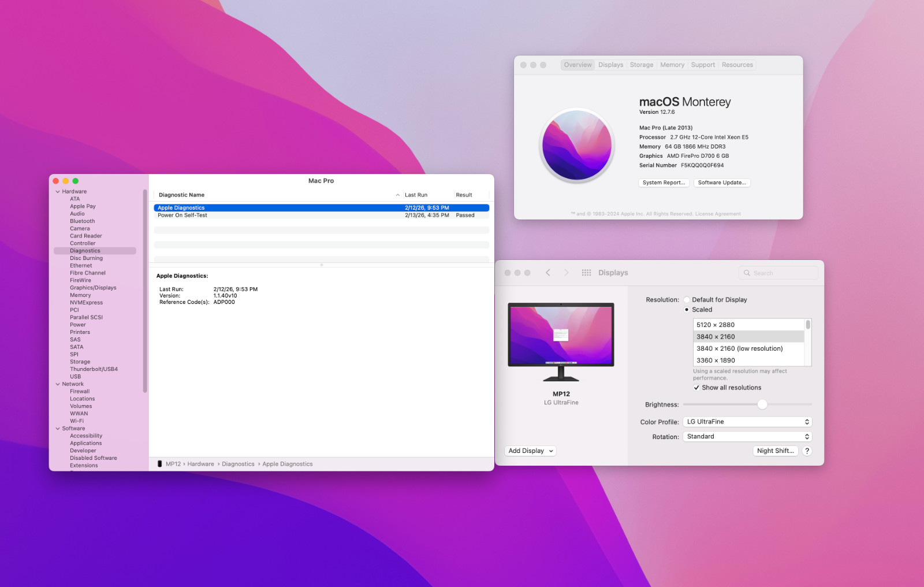924x587 pixels.
Task: Collapse the Hardware section
Action: point(58,192)
